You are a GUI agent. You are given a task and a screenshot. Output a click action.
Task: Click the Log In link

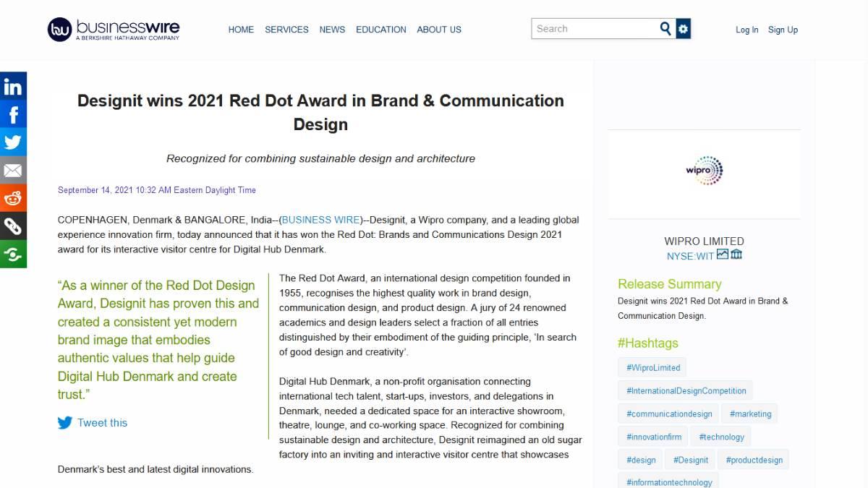click(746, 30)
